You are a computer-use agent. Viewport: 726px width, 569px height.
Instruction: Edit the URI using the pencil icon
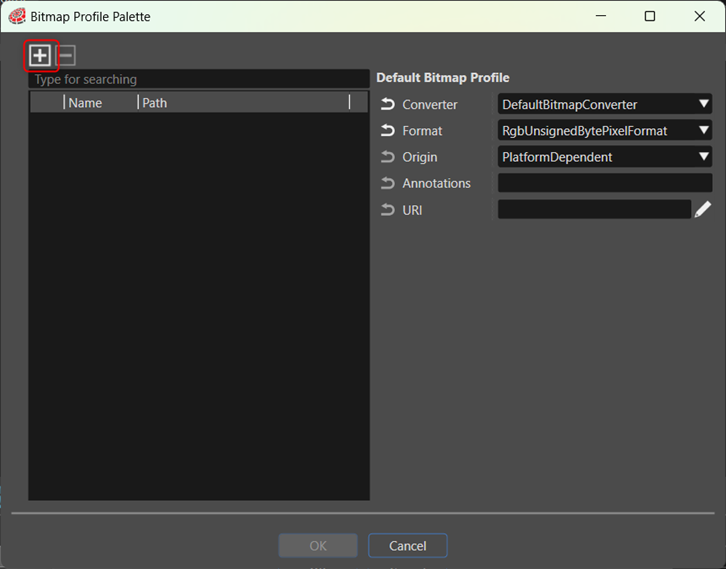(x=702, y=209)
